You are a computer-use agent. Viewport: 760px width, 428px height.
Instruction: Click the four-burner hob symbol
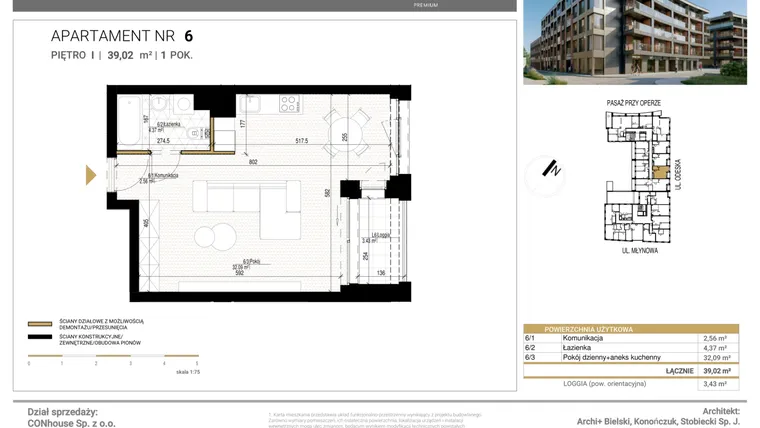pos(289,104)
